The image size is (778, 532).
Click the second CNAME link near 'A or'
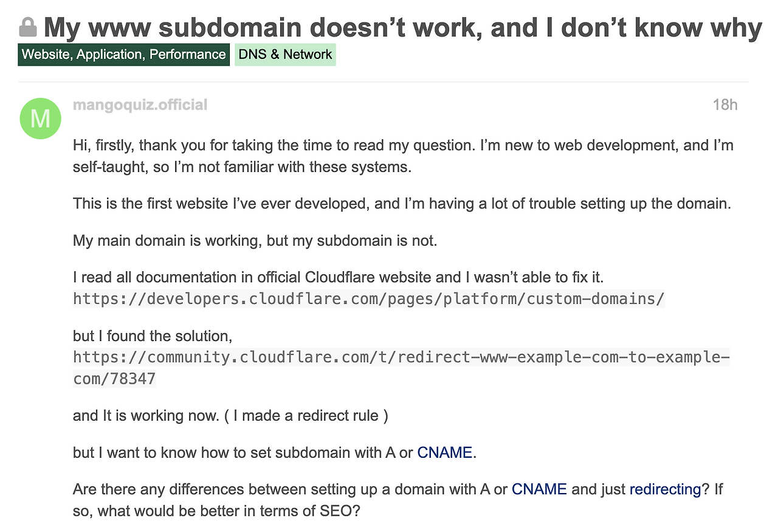[539, 489]
